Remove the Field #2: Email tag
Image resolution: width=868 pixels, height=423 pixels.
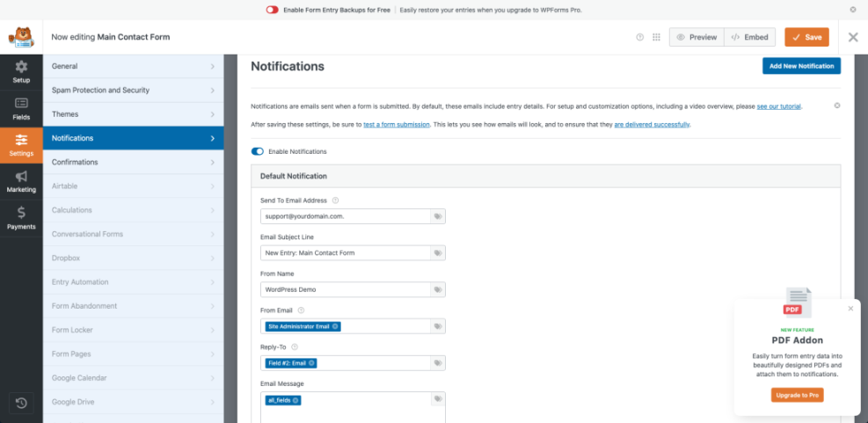point(311,363)
